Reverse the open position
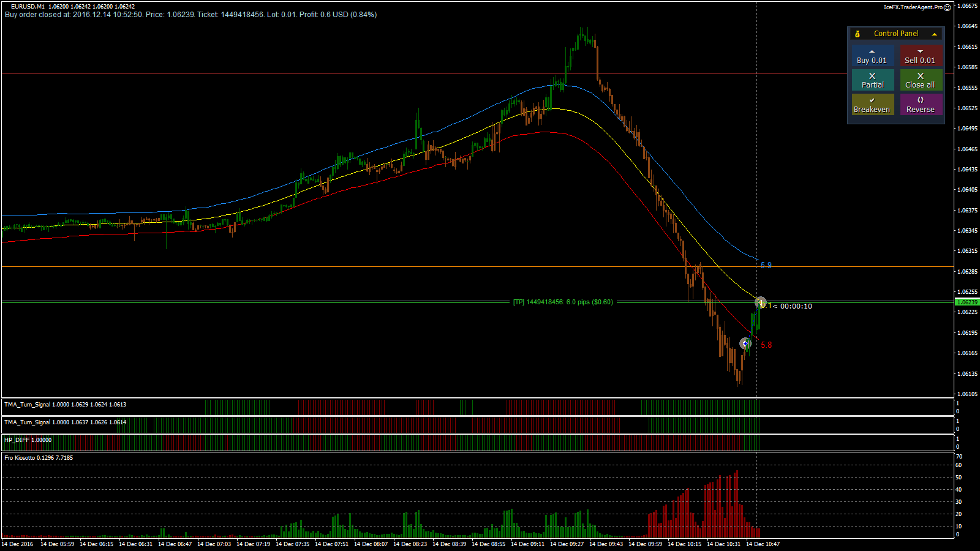 tap(921, 105)
